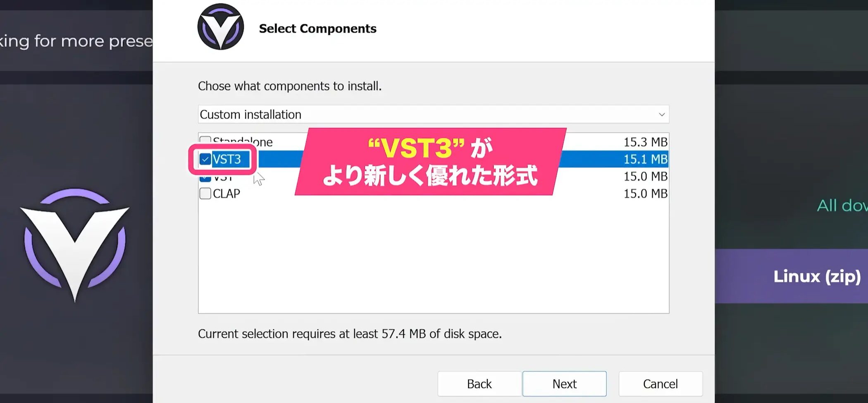Viewport: 868px width, 403px height.
Task: Click empty area of components list
Action: click(433, 257)
